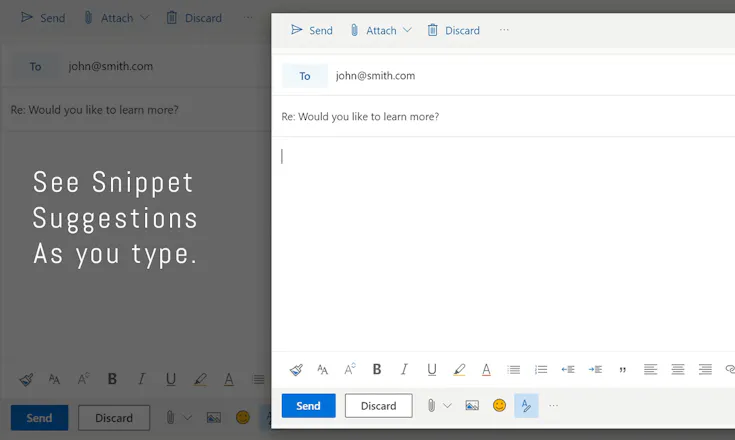This screenshot has width=735, height=440.
Task: Open the bottom more options ellipsis
Action: tap(554, 406)
